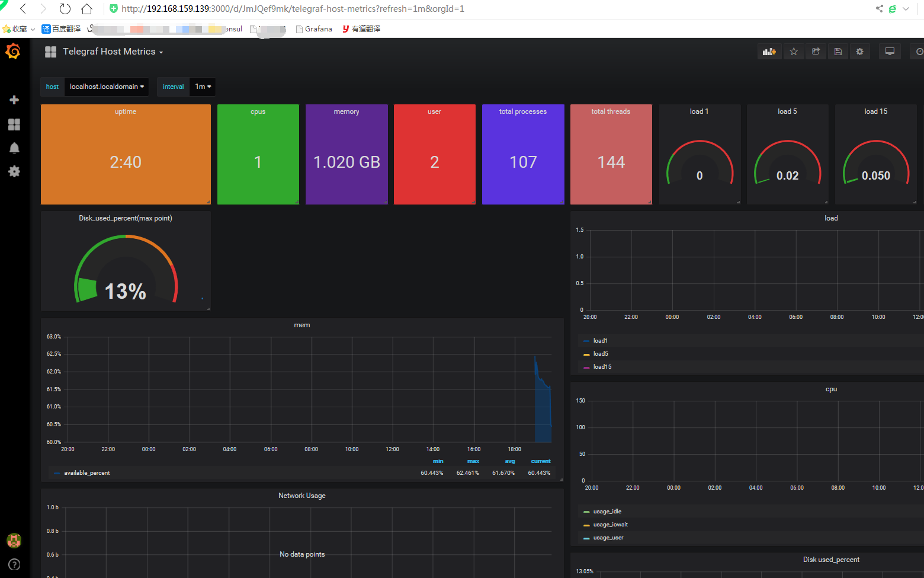Viewport: 924px width, 578px height.
Task: Sort mem legend by min column
Action: pyautogui.click(x=438, y=461)
